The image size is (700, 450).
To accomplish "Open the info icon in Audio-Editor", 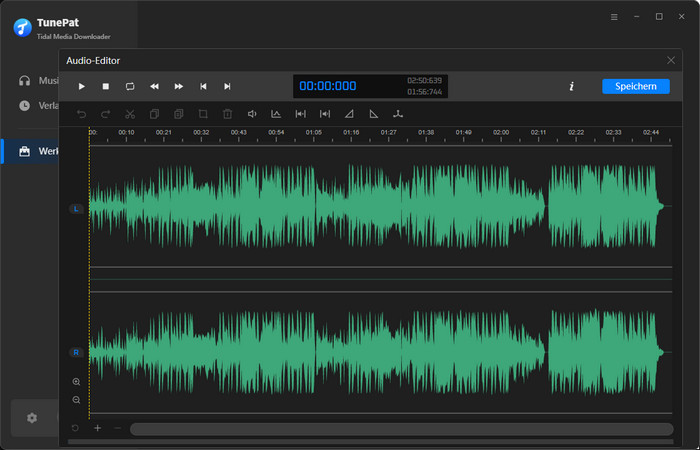I will (571, 87).
